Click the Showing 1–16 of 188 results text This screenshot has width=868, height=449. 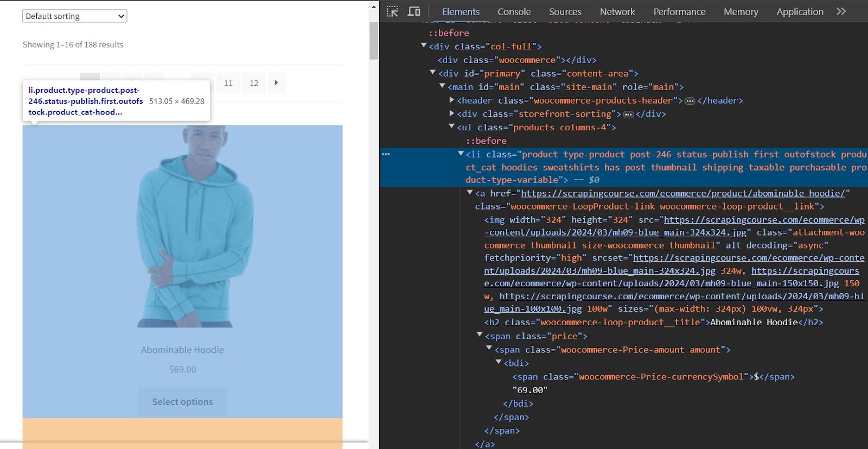pyautogui.click(x=73, y=45)
